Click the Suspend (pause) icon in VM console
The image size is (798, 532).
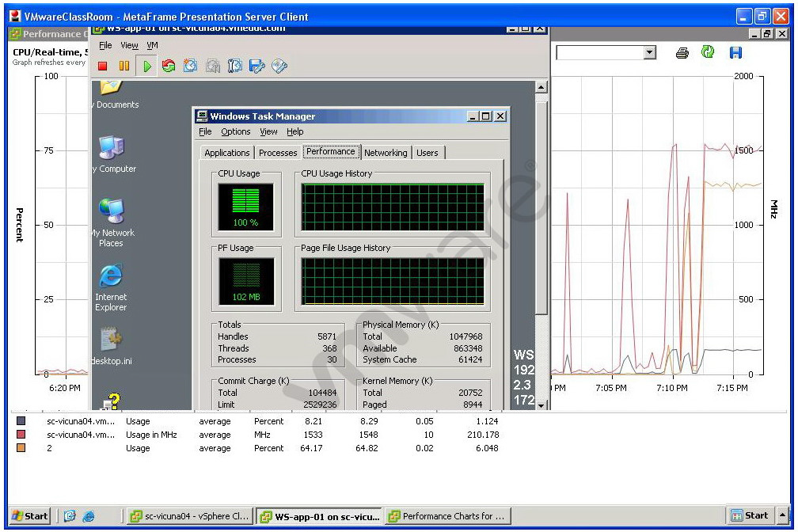coord(124,66)
